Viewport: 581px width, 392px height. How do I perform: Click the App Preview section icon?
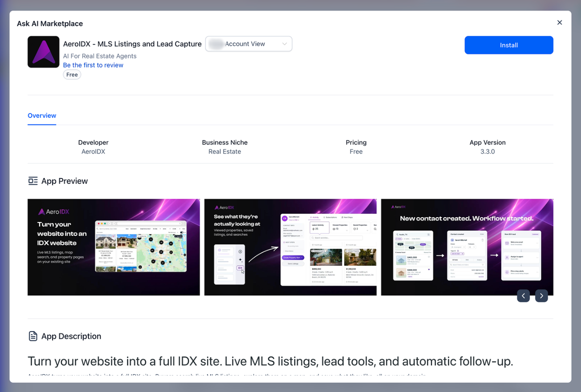(33, 181)
